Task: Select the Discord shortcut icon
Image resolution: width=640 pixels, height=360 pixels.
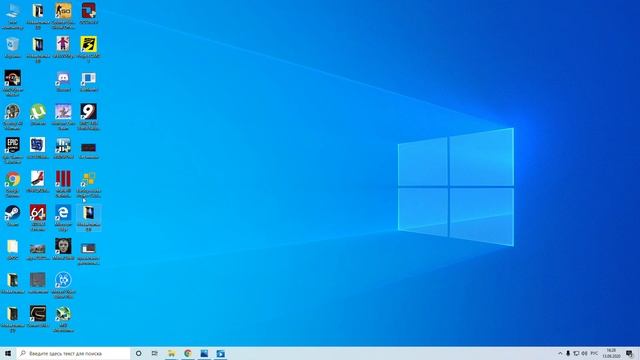Action: (x=63, y=78)
